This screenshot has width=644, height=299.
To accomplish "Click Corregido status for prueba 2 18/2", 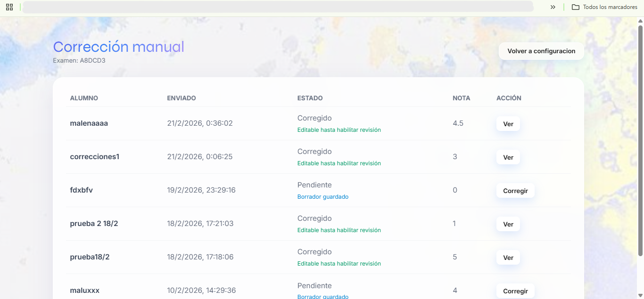I will 314,218.
